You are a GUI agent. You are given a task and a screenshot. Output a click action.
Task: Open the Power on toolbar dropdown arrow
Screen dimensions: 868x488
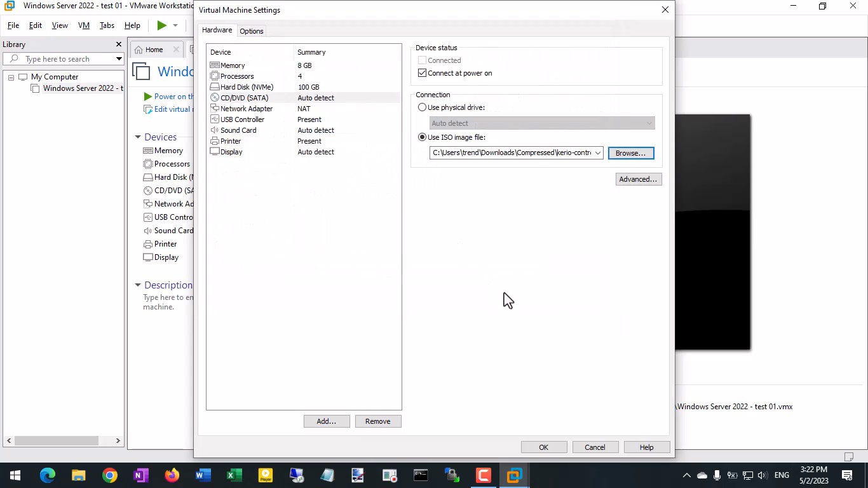point(175,25)
